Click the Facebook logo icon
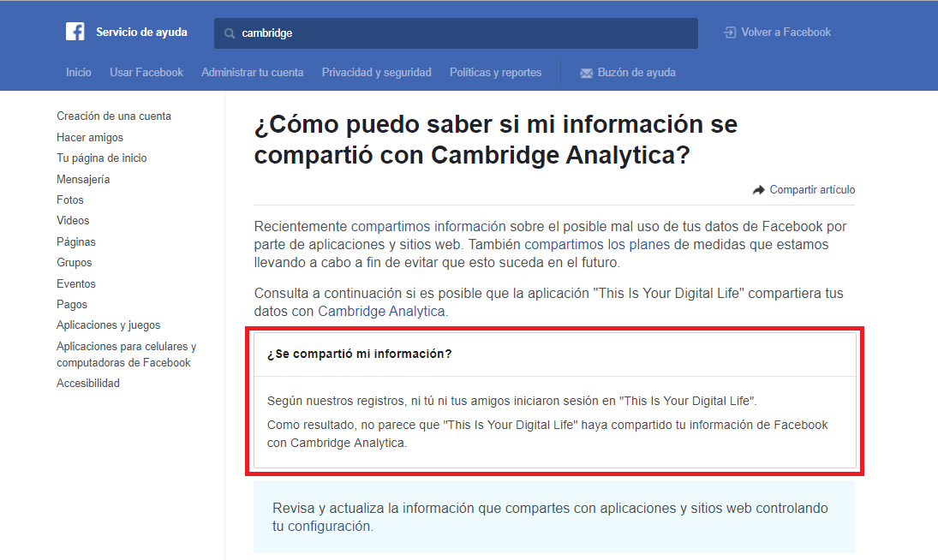This screenshot has width=938, height=560. [x=75, y=32]
